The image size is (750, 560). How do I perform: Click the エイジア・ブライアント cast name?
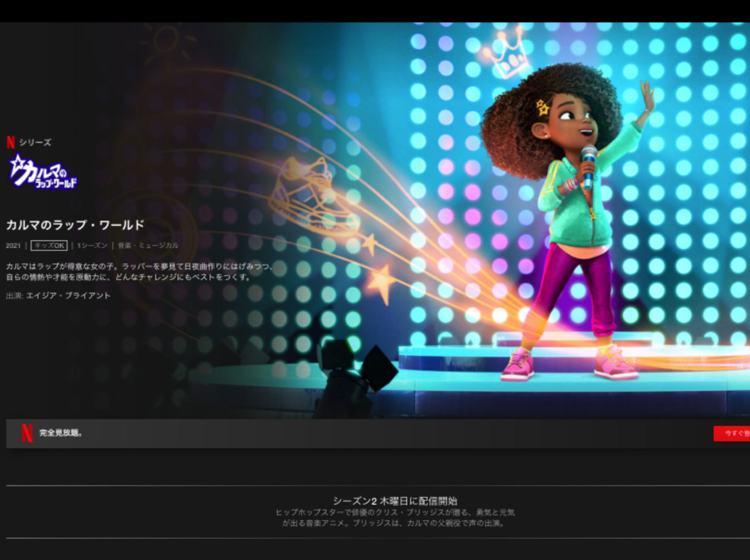[69, 296]
